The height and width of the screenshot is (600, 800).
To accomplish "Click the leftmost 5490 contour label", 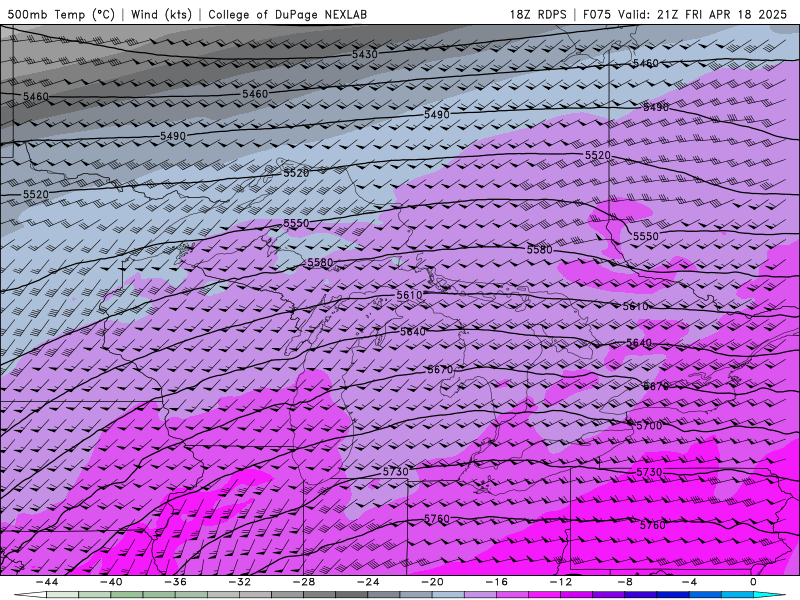I will pos(173,136).
